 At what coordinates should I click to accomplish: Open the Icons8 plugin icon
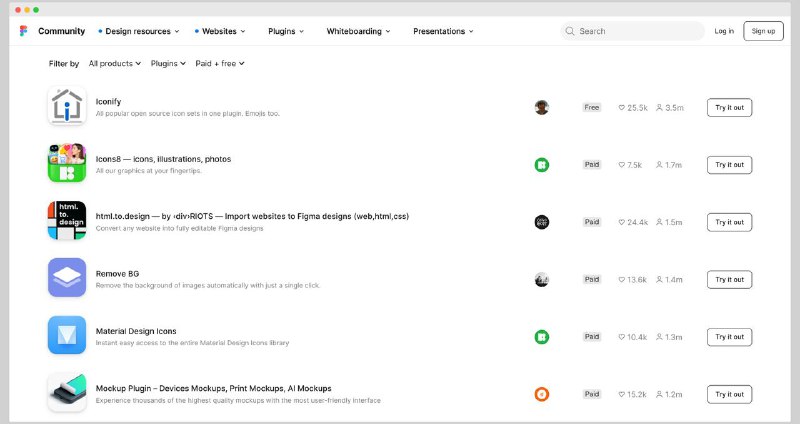coord(67,163)
